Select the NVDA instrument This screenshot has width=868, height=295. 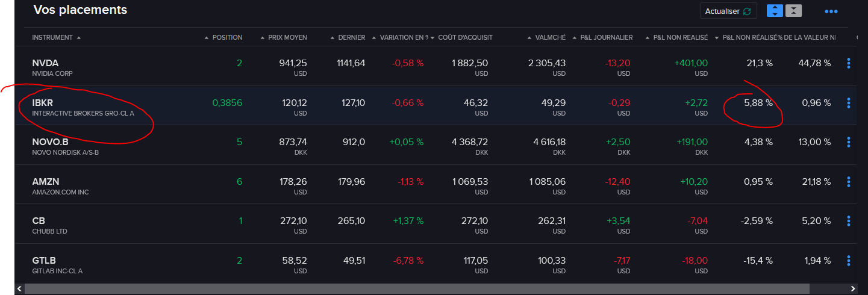click(45, 63)
